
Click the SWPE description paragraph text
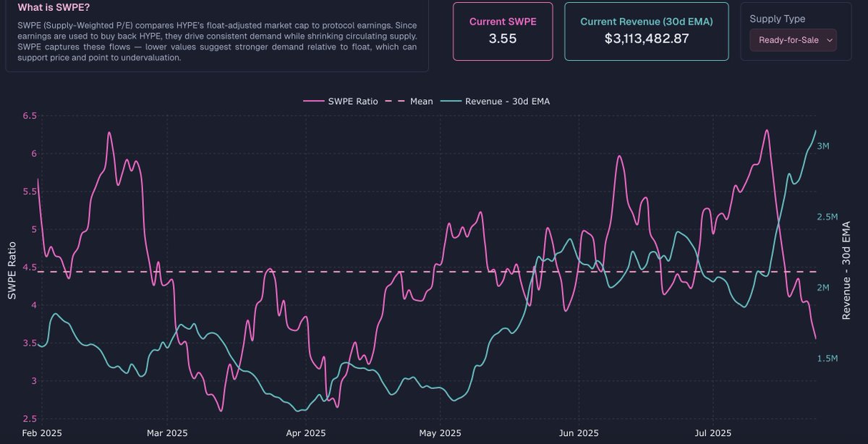pyautogui.click(x=216, y=41)
